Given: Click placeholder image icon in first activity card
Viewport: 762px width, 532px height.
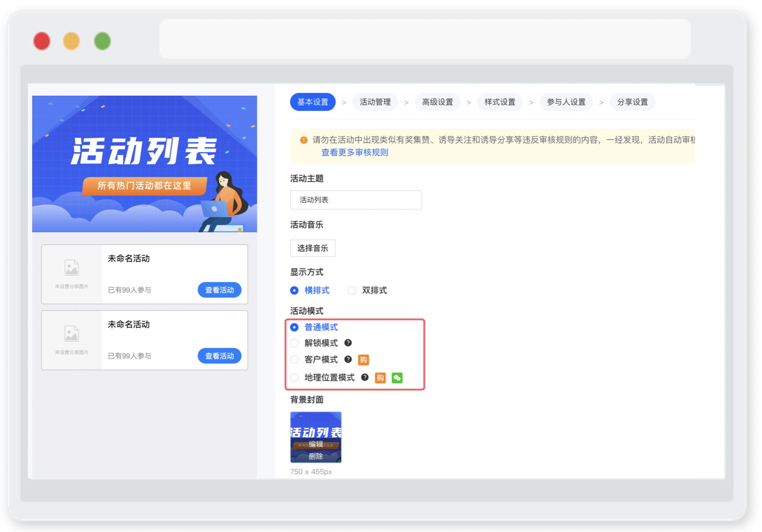Looking at the screenshot, I should click(72, 268).
